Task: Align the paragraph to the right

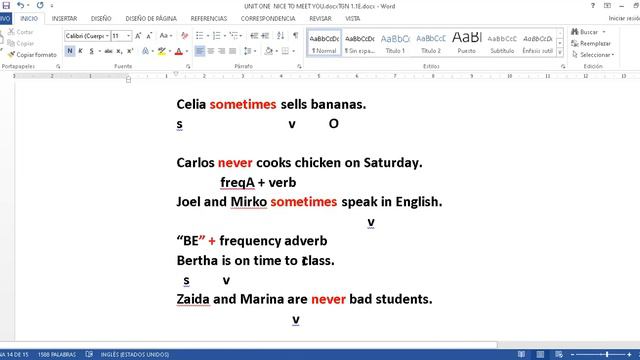Action: (x=221, y=51)
